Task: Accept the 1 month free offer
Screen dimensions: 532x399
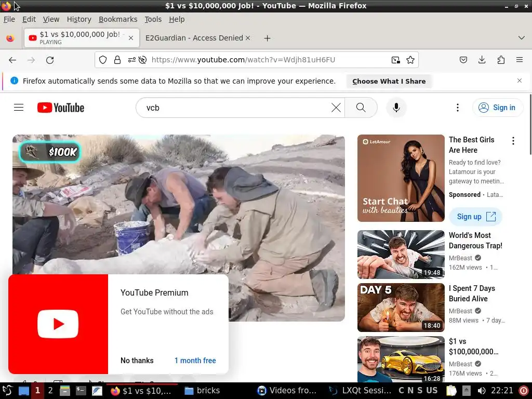Action: [x=195, y=361]
